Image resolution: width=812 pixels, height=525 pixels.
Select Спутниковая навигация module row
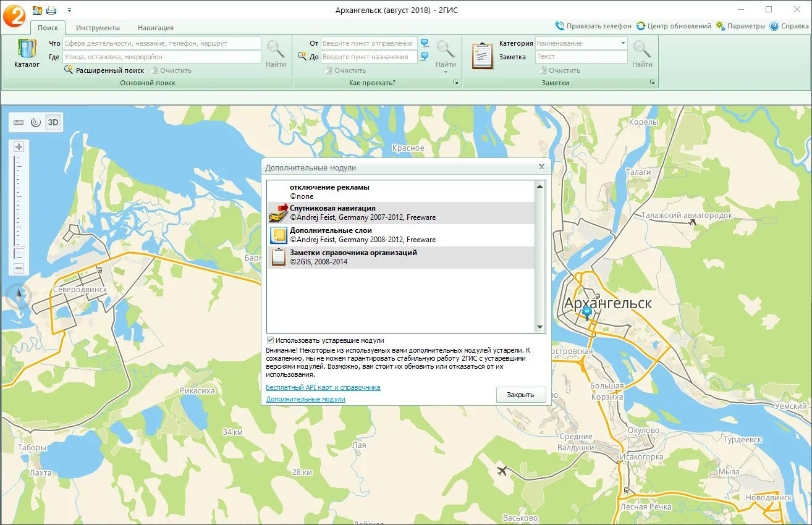(x=400, y=213)
